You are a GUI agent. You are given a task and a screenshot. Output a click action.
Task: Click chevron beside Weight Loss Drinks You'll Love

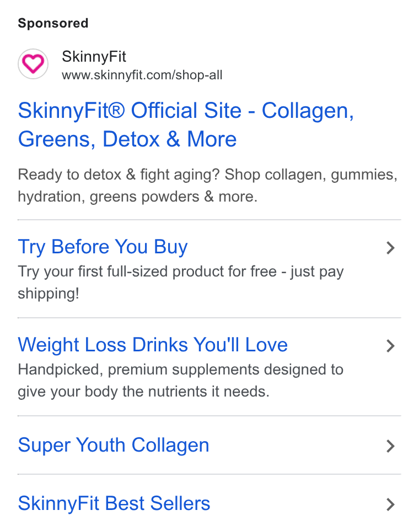pos(390,346)
